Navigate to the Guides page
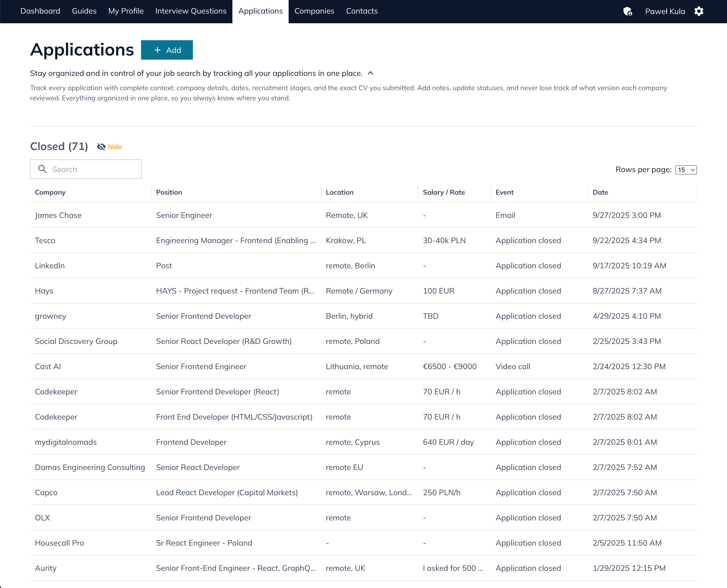The width and height of the screenshot is (727, 588). [x=84, y=11]
